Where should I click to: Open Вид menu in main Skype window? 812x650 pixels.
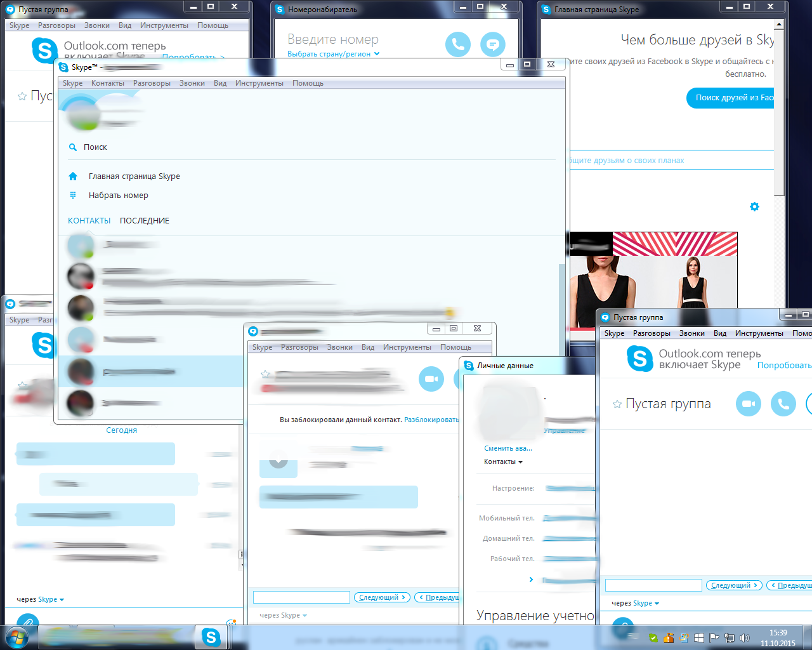pos(220,83)
